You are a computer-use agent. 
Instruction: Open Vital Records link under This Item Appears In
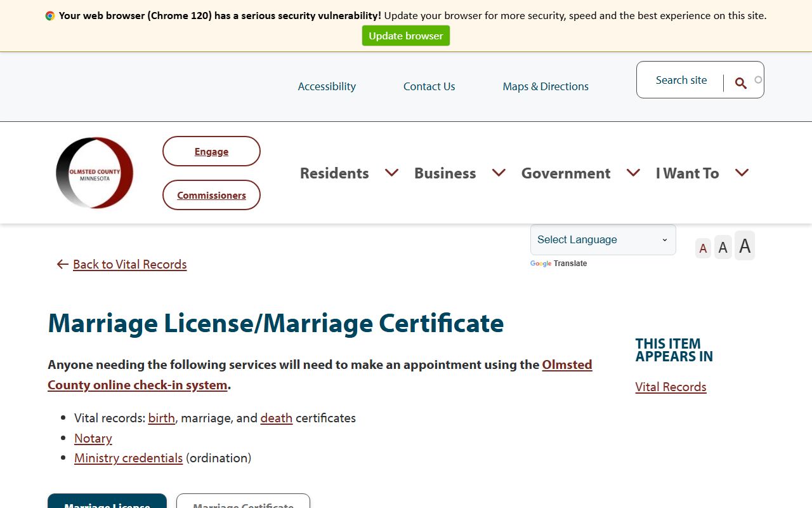tap(671, 387)
